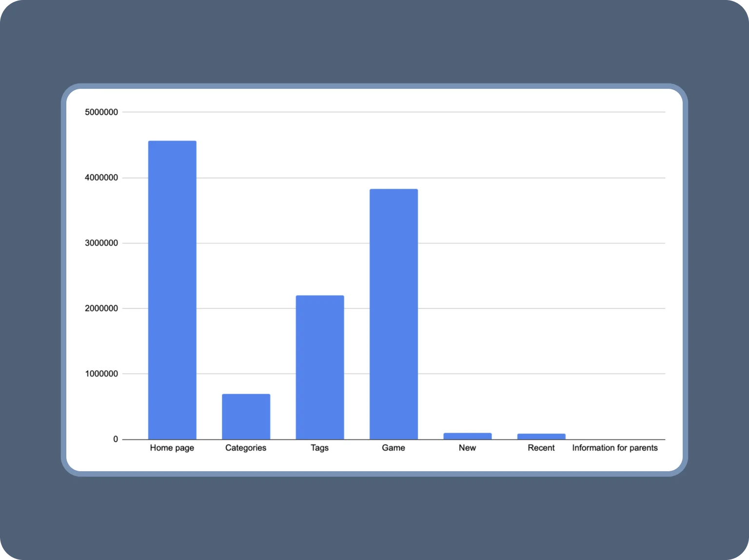Viewport: 749px width, 560px height.
Task: Select the 'Recent' axis label
Action: coord(541,448)
